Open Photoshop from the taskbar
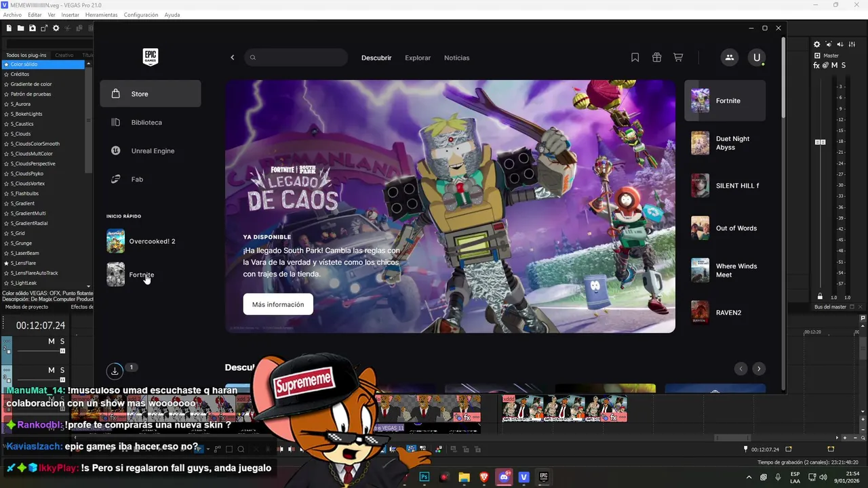The width and height of the screenshot is (868, 488). coord(425,477)
